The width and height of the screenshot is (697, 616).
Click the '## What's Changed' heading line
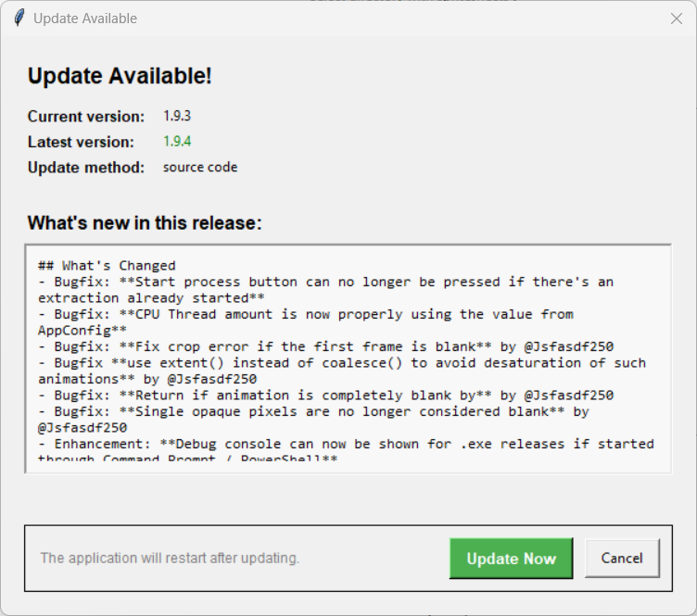(x=107, y=266)
